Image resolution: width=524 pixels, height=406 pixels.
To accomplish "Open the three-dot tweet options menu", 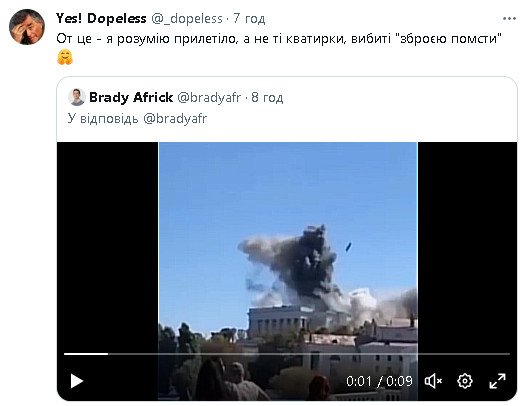I will 509,19.
